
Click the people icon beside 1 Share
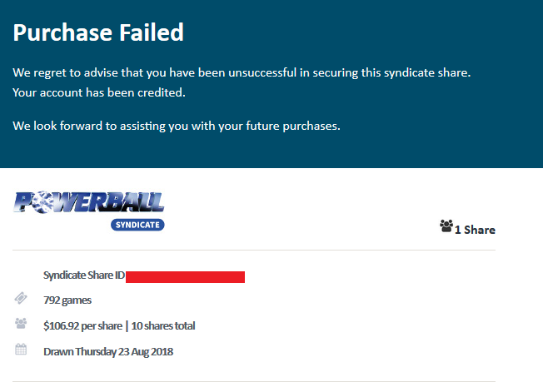coord(446,226)
